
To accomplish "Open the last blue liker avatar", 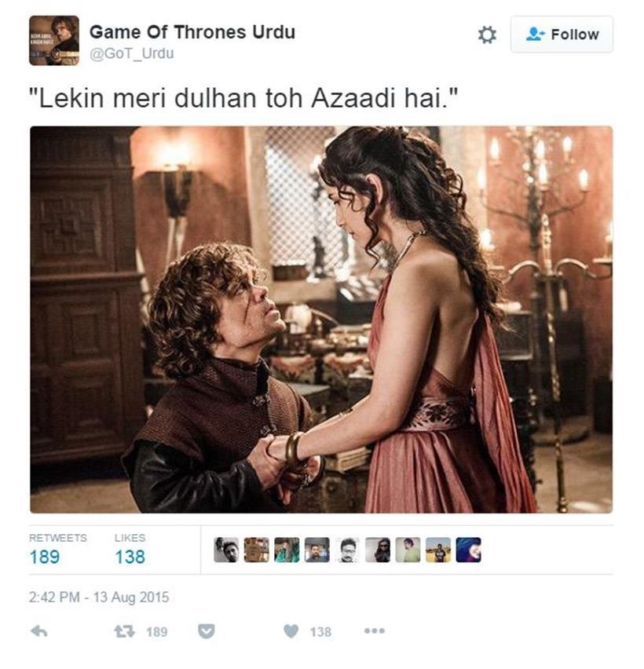I will [x=468, y=550].
